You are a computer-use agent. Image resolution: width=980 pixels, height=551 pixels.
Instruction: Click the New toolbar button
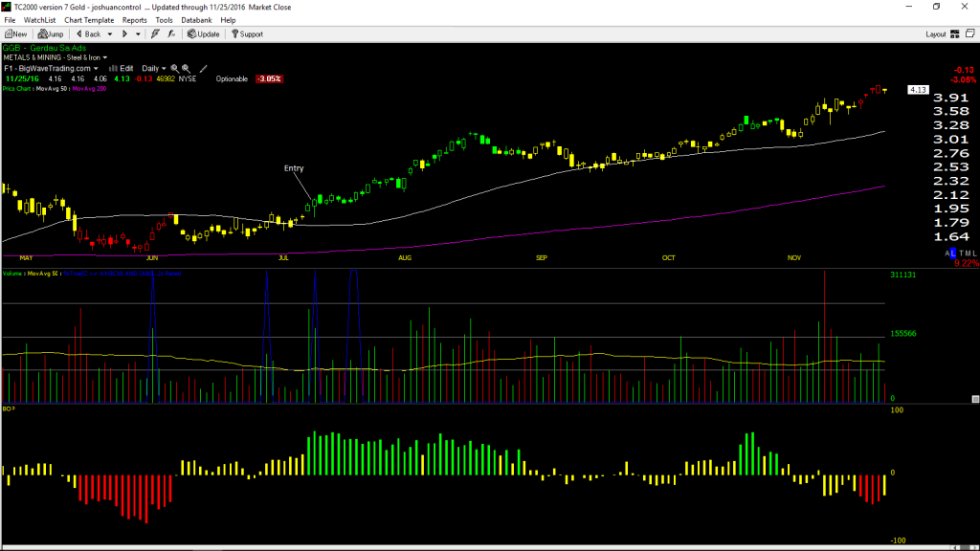pyautogui.click(x=15, y=34)
